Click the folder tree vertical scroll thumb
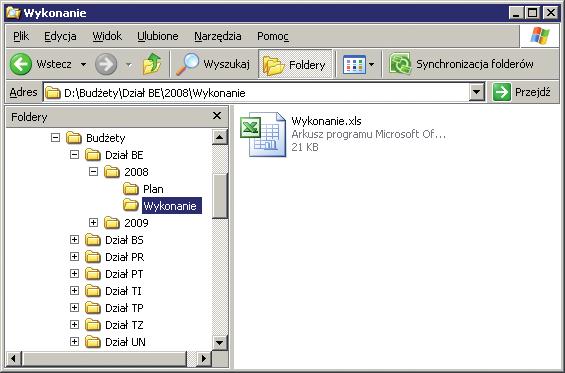Viewport: 565px width, 373px height. [219, 196]
